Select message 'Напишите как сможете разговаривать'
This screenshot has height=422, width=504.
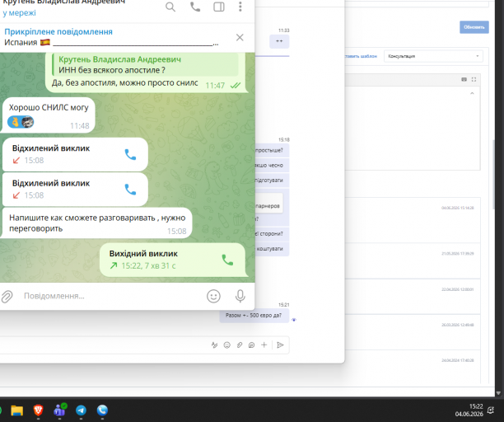pyautogui.click(x=96, y=223)
